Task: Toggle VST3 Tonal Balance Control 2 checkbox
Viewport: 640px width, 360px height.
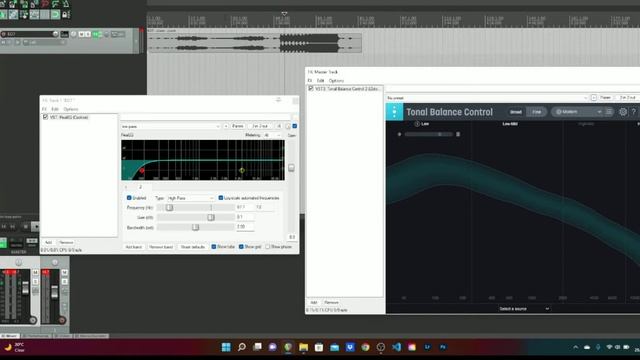Action: click(x=311, y=89)
